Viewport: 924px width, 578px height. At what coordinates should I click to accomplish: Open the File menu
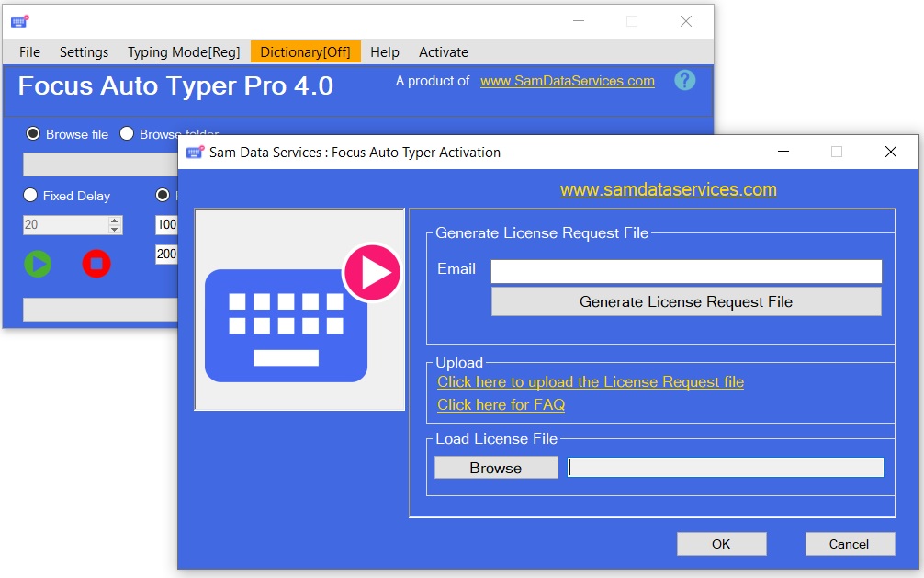(29, 51)
